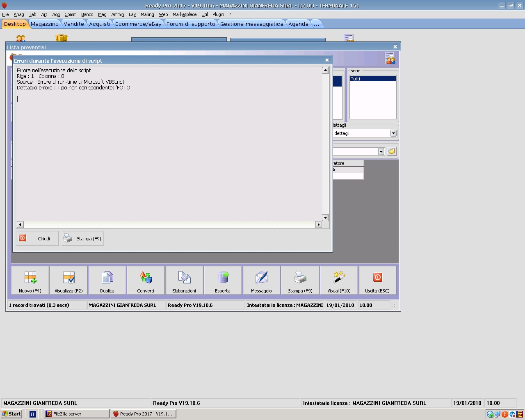Screen dimensions: 525x420
Task: Open the dettagli dropdown
Action: (393, 133)
